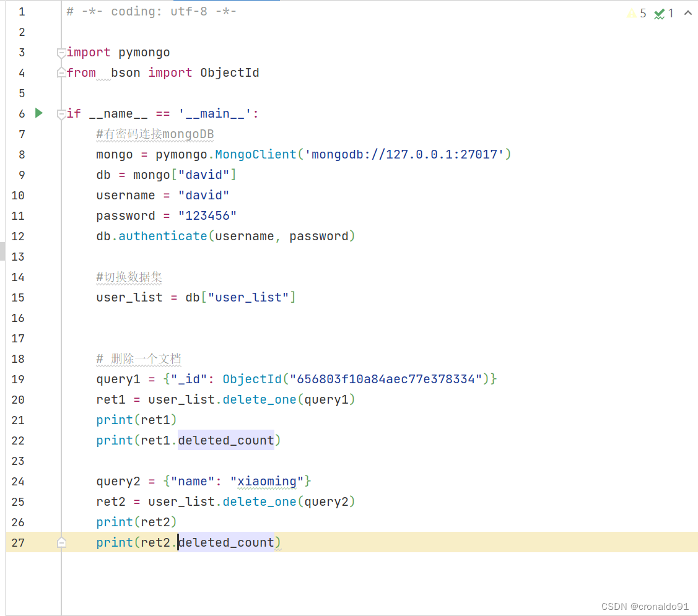Select the 'mongodb://127.0.0.1:27017' string
This screenshot has width=698, height=616.
pyautogui.click(x=404, y=154)
